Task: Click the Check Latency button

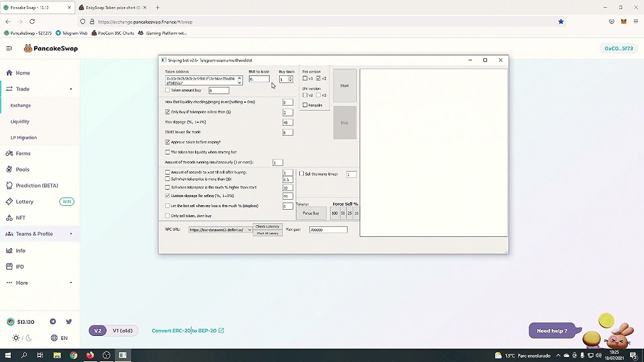Action: point(267,227)
